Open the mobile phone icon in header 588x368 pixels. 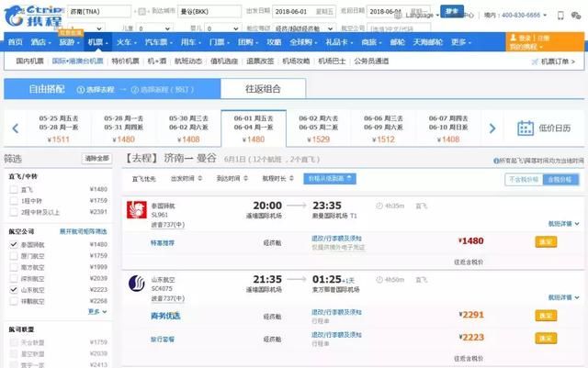coord(560,16)
